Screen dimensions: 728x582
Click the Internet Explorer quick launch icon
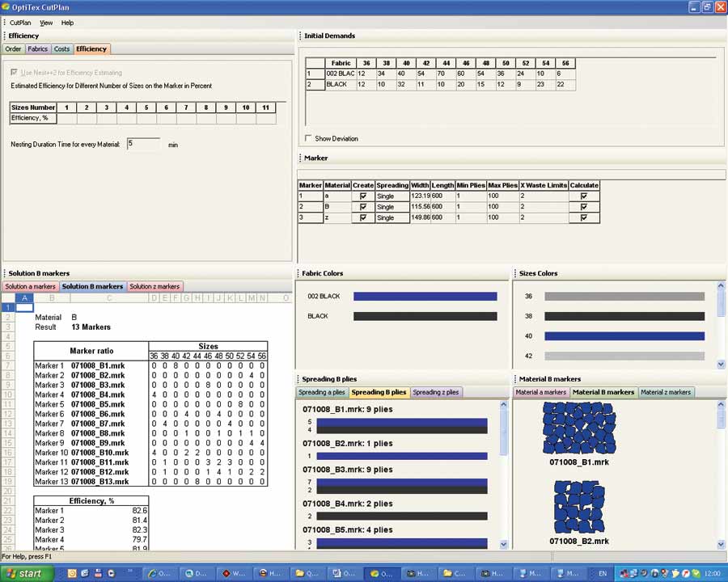(x=85, y=574)
